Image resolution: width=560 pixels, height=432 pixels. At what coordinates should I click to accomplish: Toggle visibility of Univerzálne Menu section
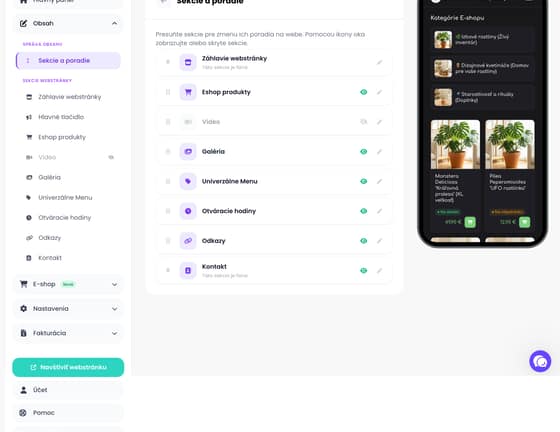point(364,181)
